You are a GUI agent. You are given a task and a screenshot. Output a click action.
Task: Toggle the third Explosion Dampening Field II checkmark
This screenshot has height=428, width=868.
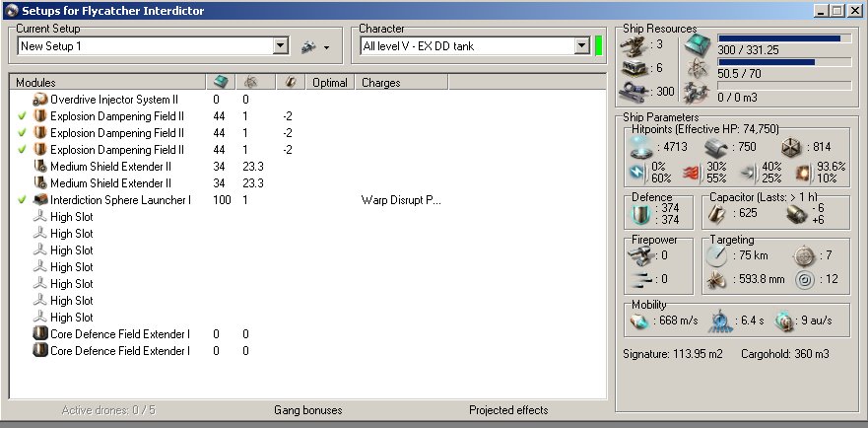point(22,150)
